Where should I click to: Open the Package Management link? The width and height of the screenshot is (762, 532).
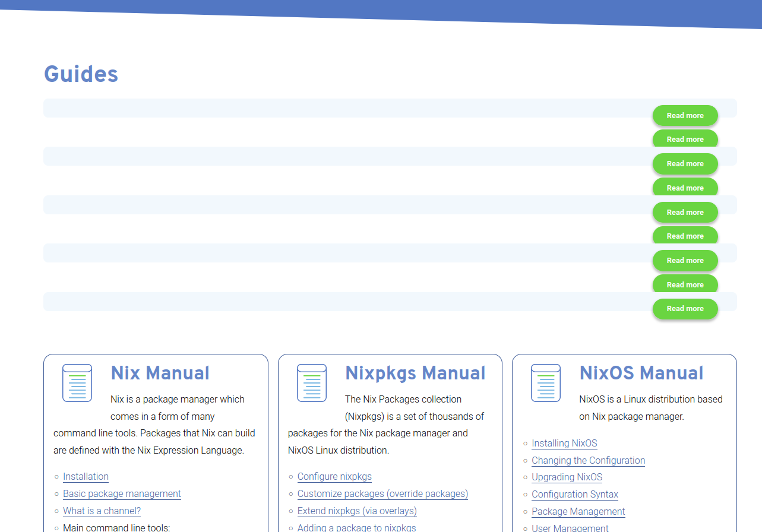[578, 511]
